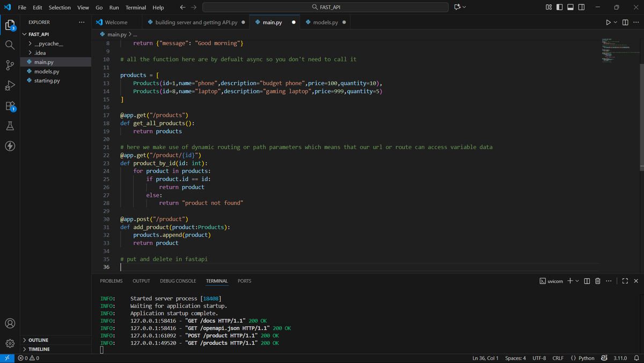Open the Terminal menu
Screen dimensions: 644x363
click(136, 8)
